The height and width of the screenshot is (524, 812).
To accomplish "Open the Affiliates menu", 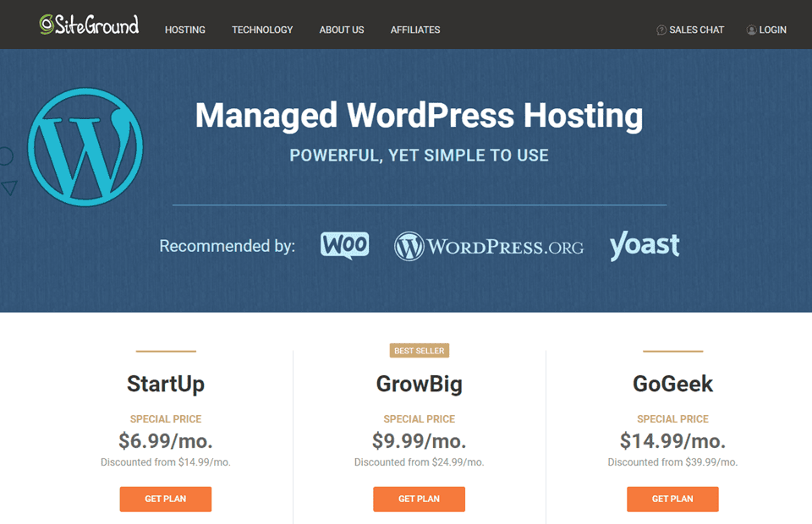I will [414, 30].
